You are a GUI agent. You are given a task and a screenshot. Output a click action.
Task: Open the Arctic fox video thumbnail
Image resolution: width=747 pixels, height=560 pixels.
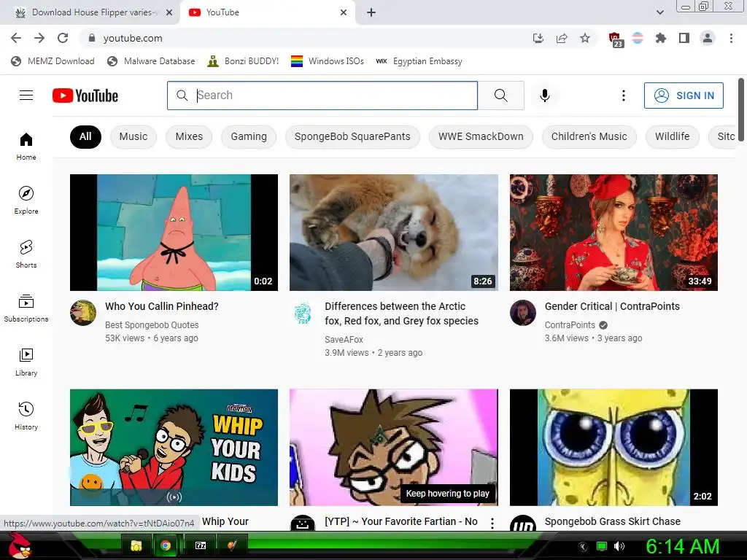coord(394,233)
